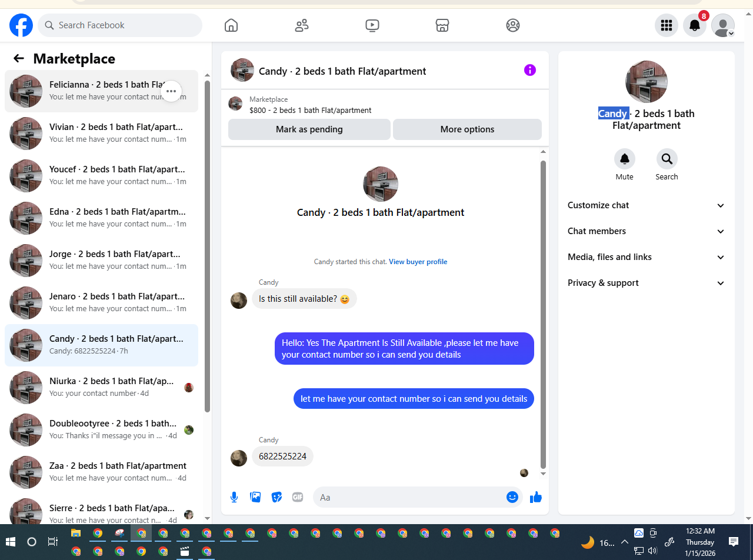Click the conversation list scrollbar

pos(207,247)
